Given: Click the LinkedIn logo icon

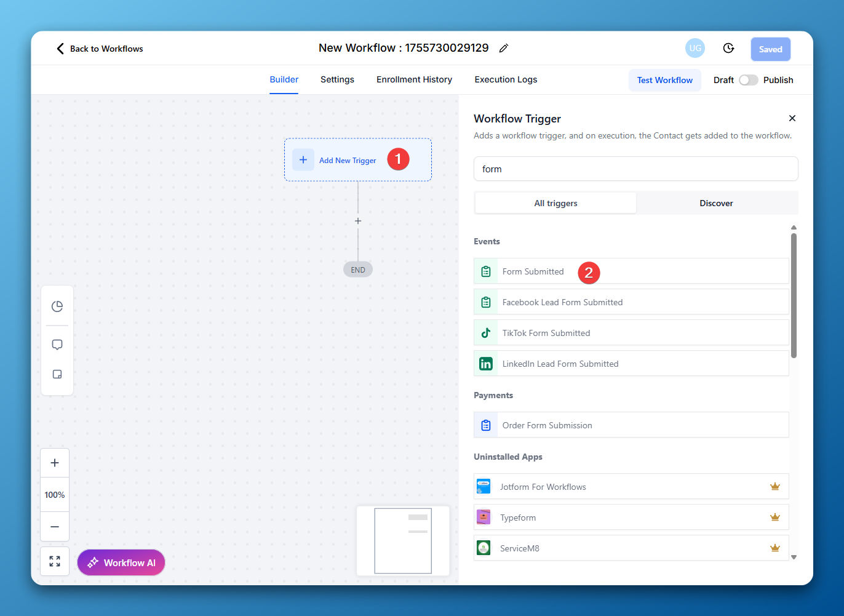Looking at the screenshot, I should coord(486,364).
